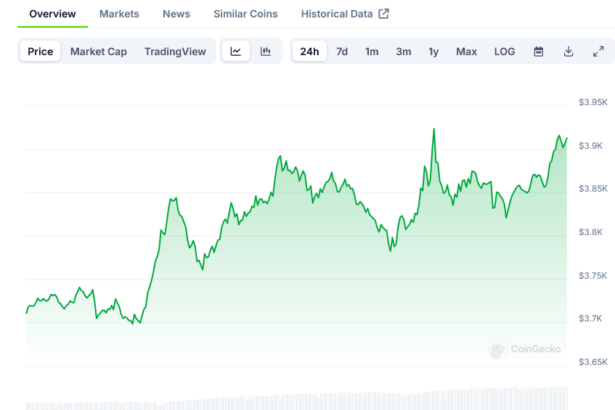This screenshot has height=410, width=615.
Task: Open Historical Data external link
Action: point(345,14)
